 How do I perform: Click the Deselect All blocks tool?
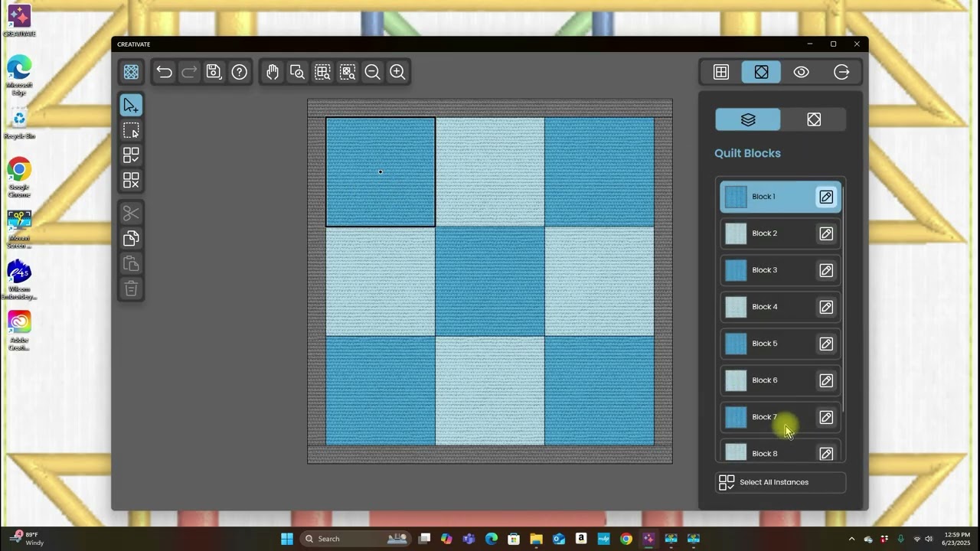(x=131, y=181)
